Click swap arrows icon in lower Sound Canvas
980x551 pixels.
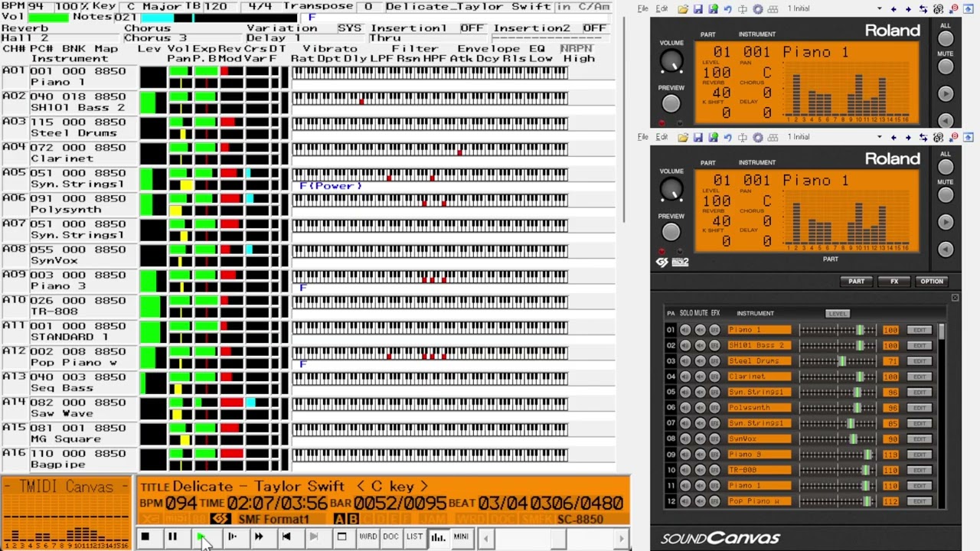coord(924,137)
